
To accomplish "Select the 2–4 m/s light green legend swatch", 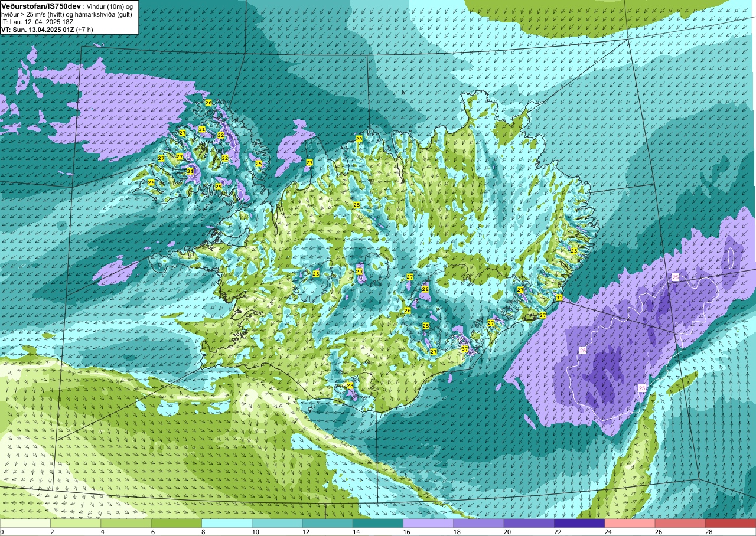I will pos(76,523).
